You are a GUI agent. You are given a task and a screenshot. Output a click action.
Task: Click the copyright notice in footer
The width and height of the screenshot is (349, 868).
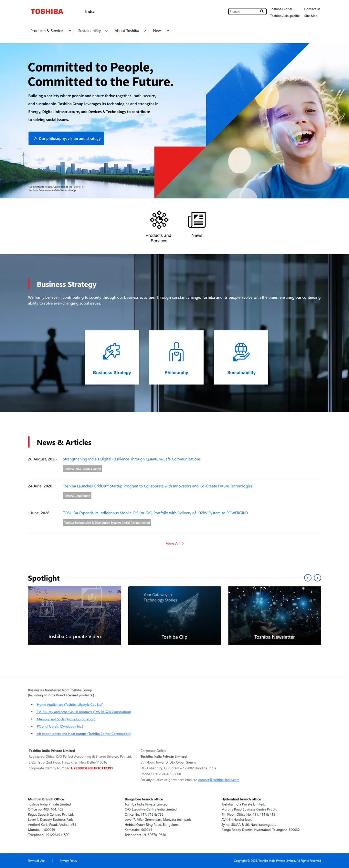pos(277,861)
